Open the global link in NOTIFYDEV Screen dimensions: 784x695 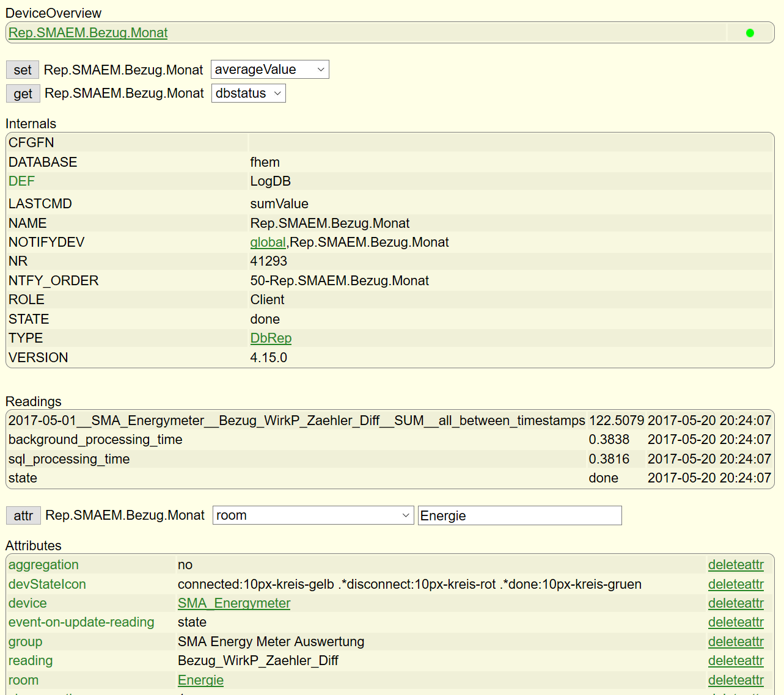(268, 242)
